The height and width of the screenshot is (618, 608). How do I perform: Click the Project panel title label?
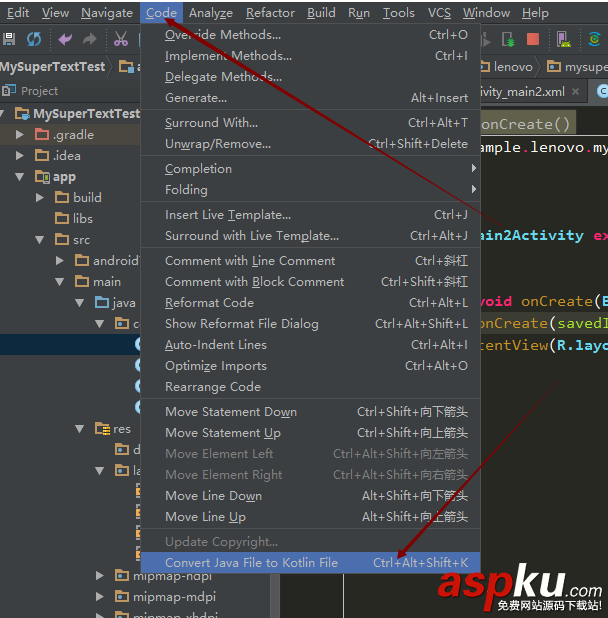tap(39, 91)
